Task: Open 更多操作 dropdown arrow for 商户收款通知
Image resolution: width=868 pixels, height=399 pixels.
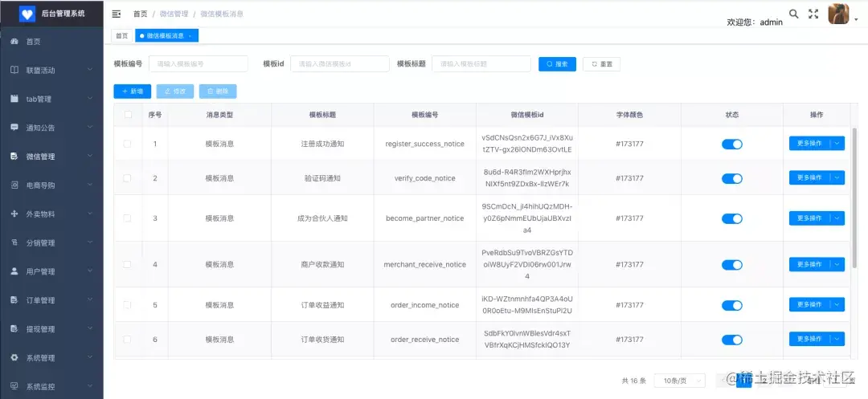Action: (837, 264)
